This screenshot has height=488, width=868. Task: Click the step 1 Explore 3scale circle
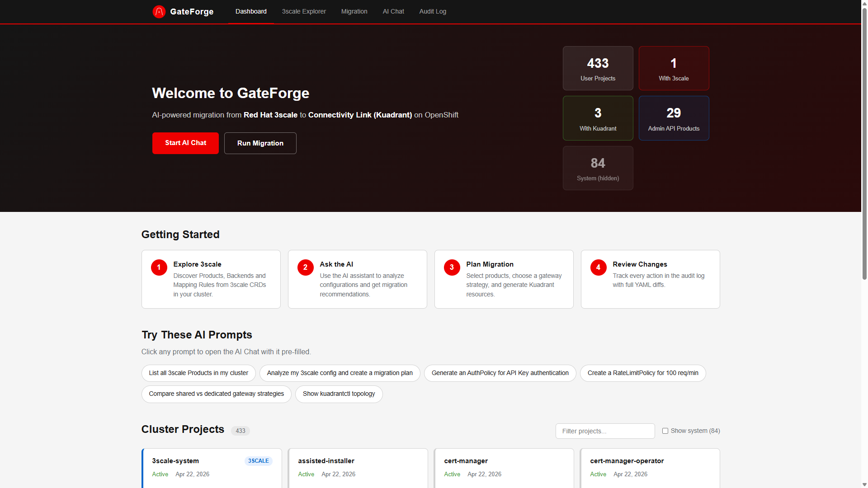tap(159, 267)
